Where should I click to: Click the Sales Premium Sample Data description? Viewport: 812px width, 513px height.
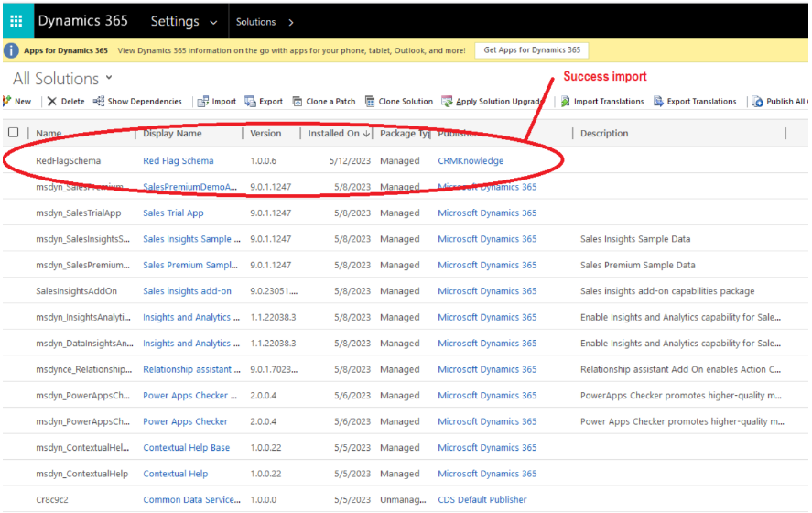(637, 266)
